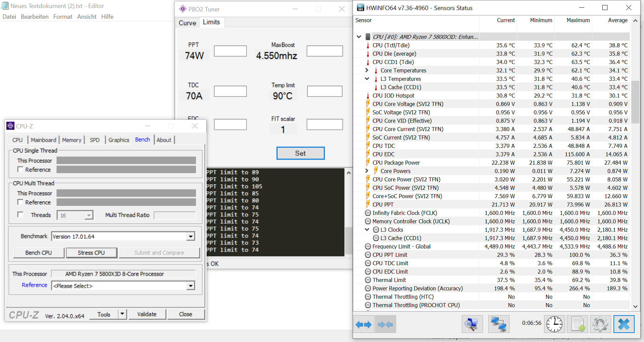Click the PBO2 Tuner log scrollbar thumb

click(348, 240)
